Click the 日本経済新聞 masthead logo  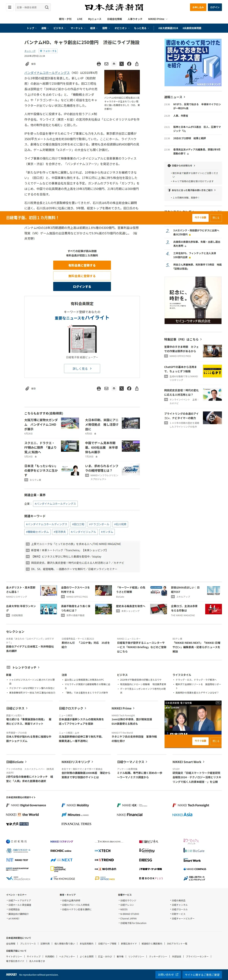[x=114, y=7]
